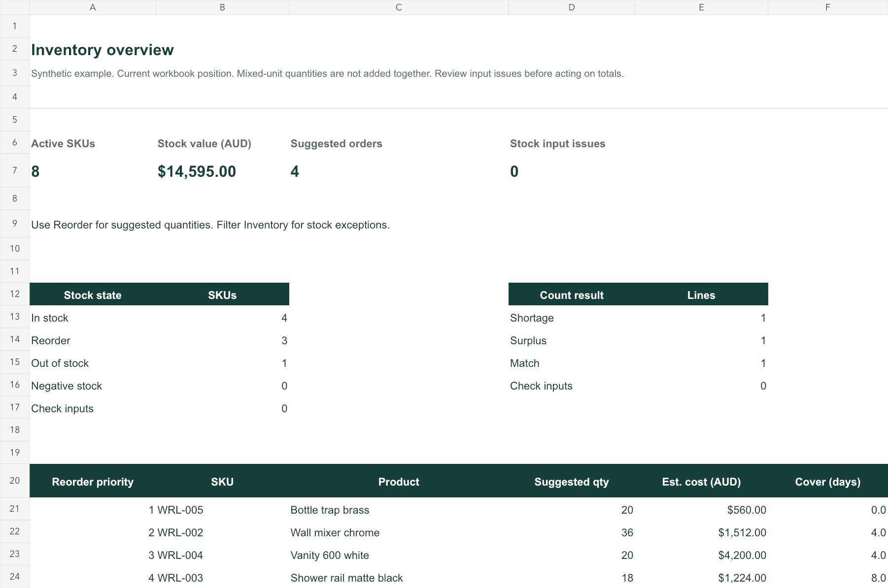The image size is (888, 588).
Task: Select the "Est. cost (AUD)" column header
Action: coord(701,481)
